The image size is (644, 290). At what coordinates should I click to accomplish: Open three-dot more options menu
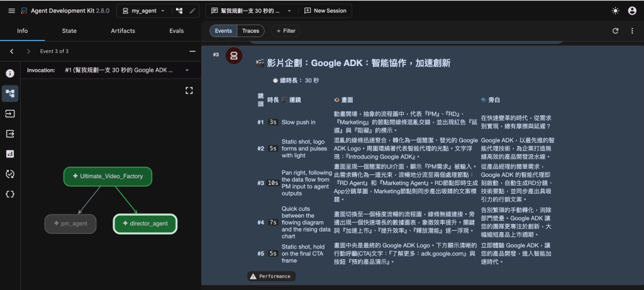pyautogui.click(x=632, y=31)
